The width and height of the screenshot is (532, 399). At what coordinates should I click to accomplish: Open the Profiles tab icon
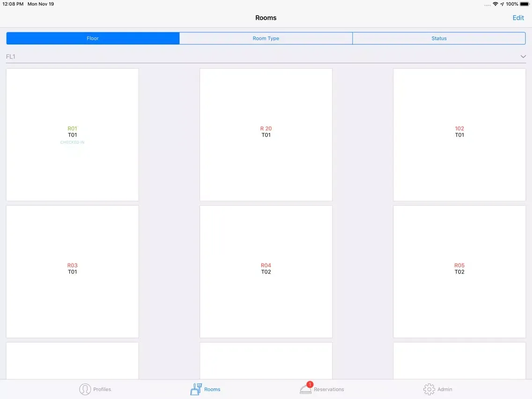point(85,389)
